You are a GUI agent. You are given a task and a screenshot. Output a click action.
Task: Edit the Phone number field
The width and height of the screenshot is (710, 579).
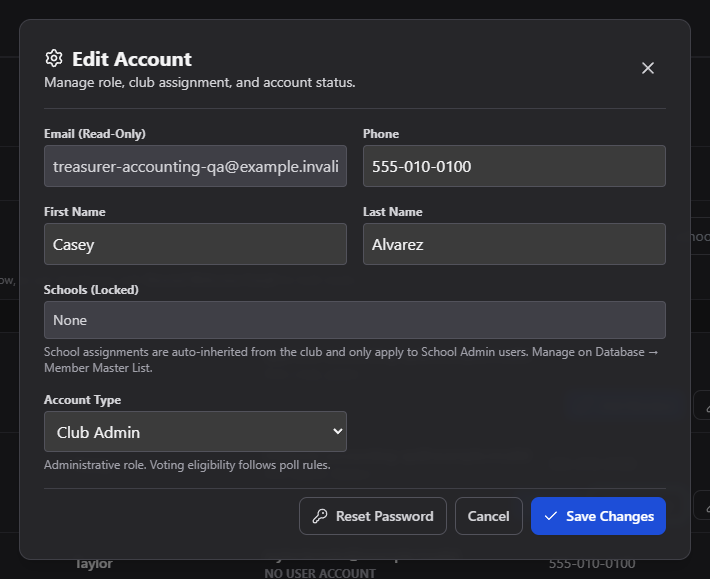[514, 166]
